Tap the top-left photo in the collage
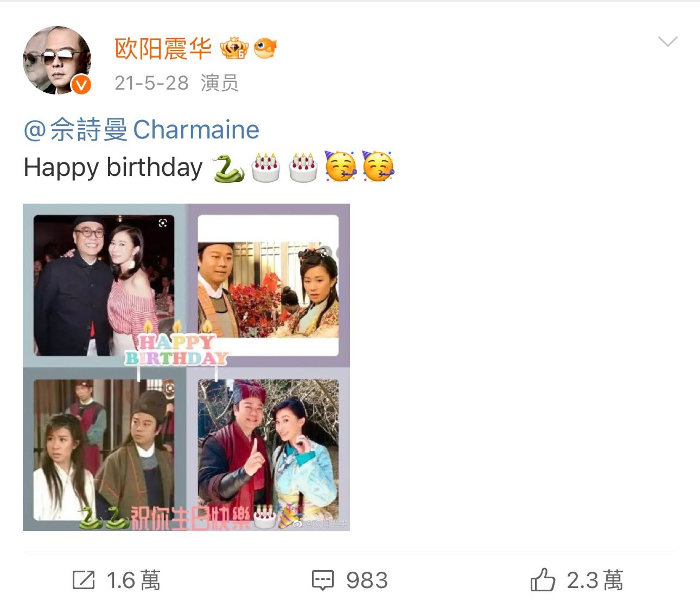 (104, 286)
